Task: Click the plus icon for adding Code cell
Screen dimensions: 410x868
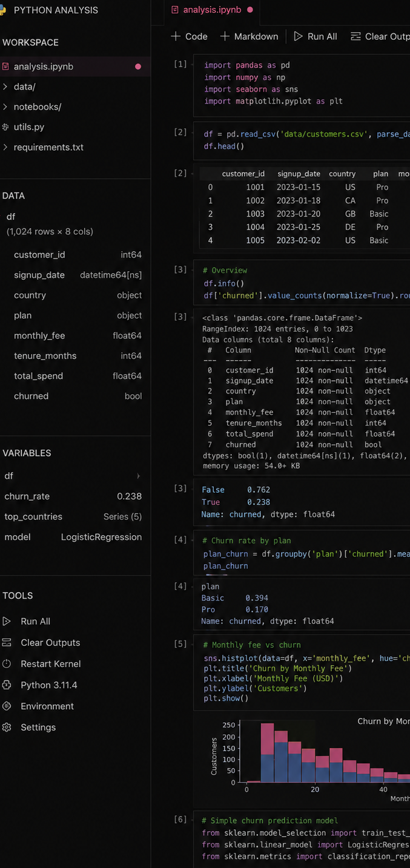Action: [x=176, y=36]
